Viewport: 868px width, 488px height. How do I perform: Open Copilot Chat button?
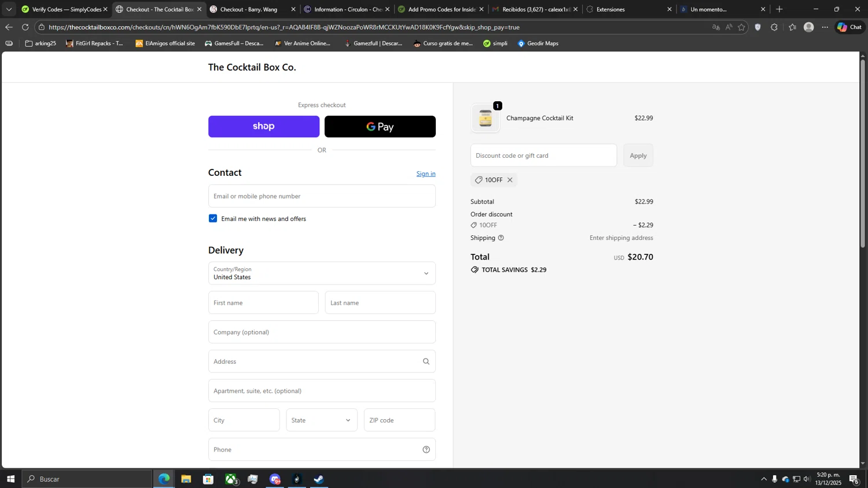849,27
